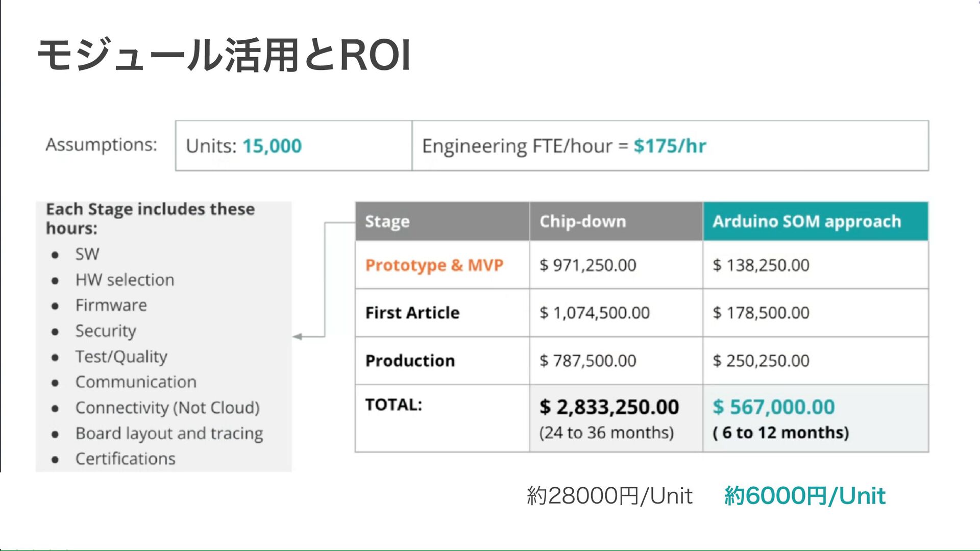980x551 pixels.
Task: Click the $ 1,074,500.00 cell
Action: (595, 313)
